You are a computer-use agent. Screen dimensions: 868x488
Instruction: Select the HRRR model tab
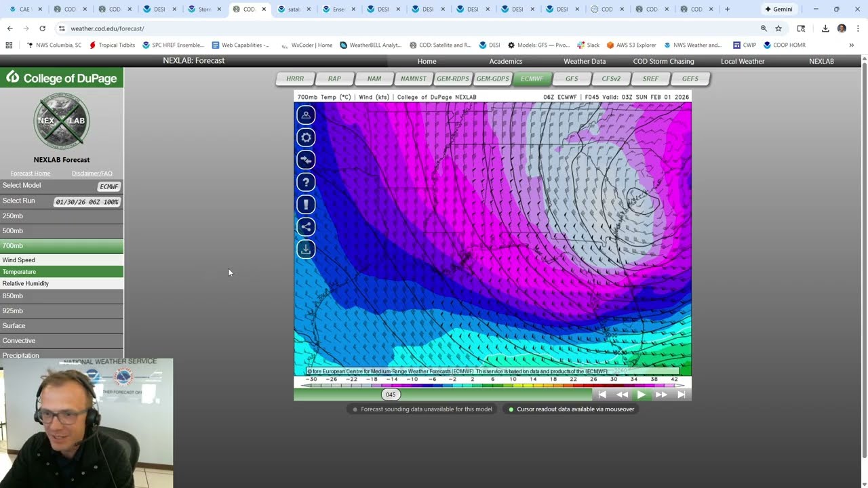click(295, 79)
